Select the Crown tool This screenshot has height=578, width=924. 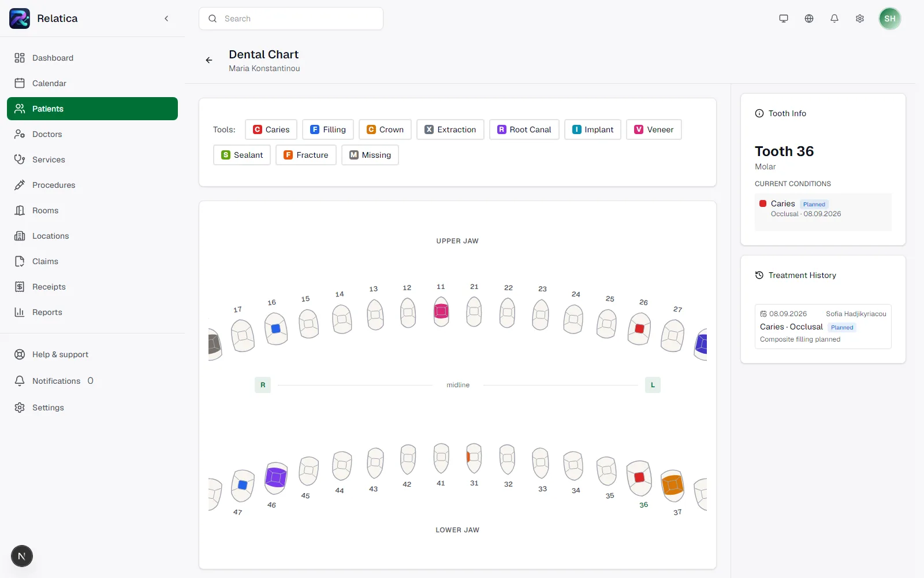[x=385, y=129]
